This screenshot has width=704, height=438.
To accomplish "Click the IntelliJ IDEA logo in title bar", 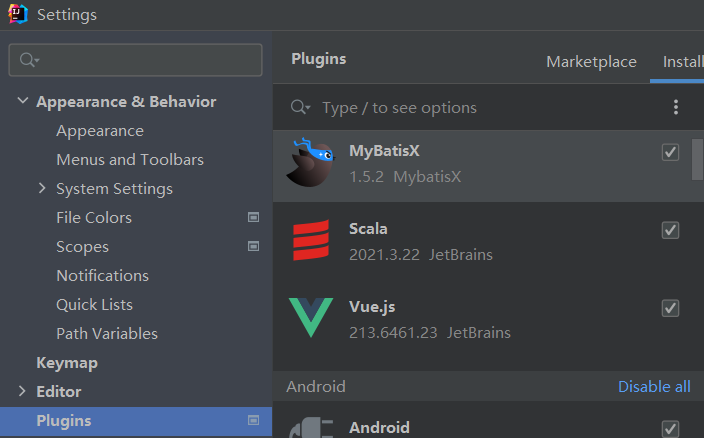I will [x=18, y=14].
